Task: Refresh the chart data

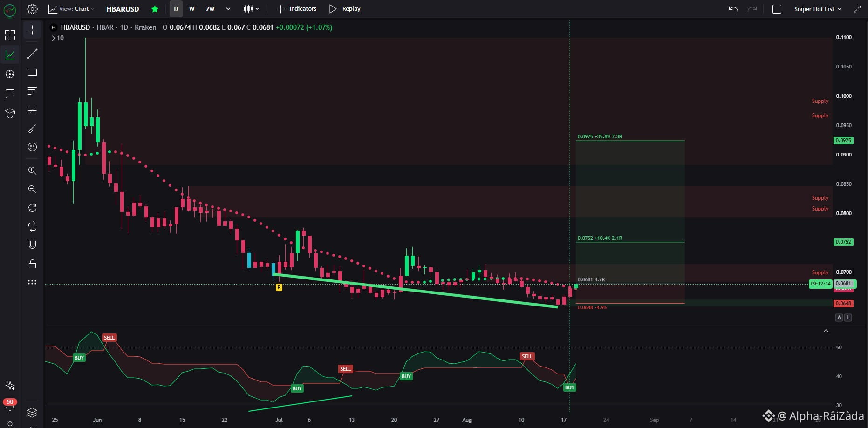Action: tap(32, 208)
